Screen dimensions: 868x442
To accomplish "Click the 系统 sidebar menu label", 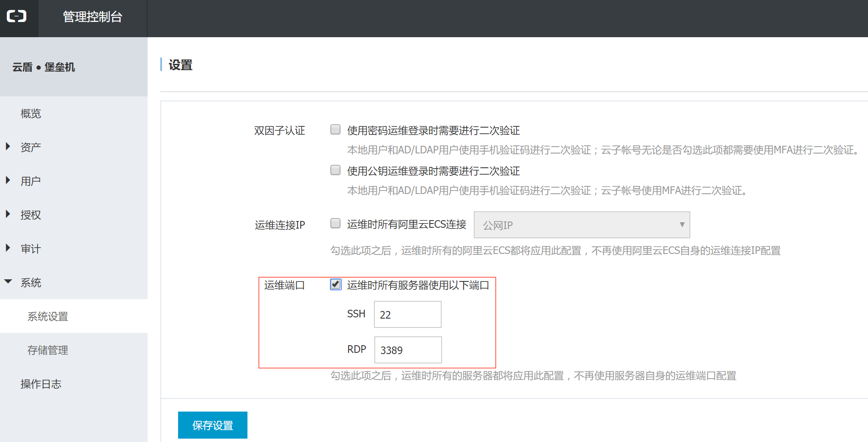I will tap(31, 282).
